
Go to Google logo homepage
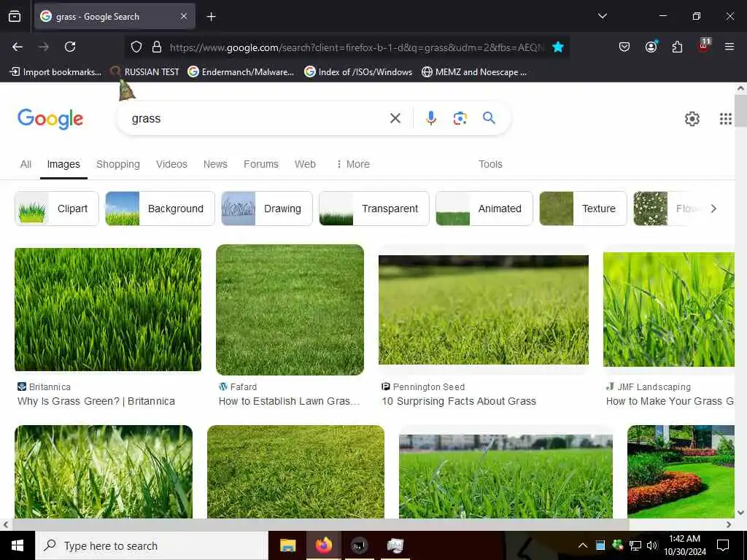point(50,119)
